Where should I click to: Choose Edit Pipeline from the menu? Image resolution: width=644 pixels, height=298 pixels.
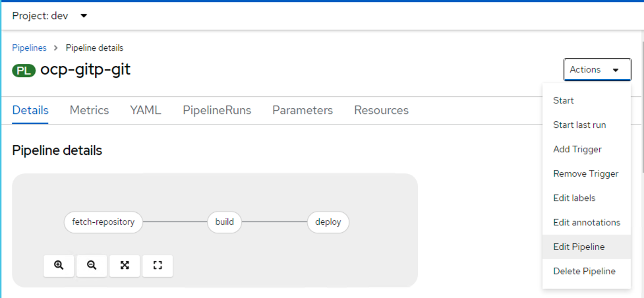click(579, 247)
